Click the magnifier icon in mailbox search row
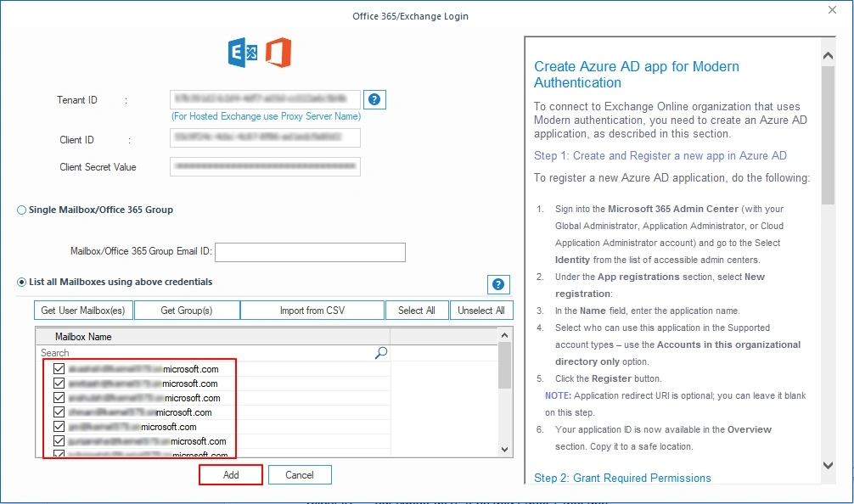Image resolution: width=854 pixels, height=504 pixels. tap(380, 351)
